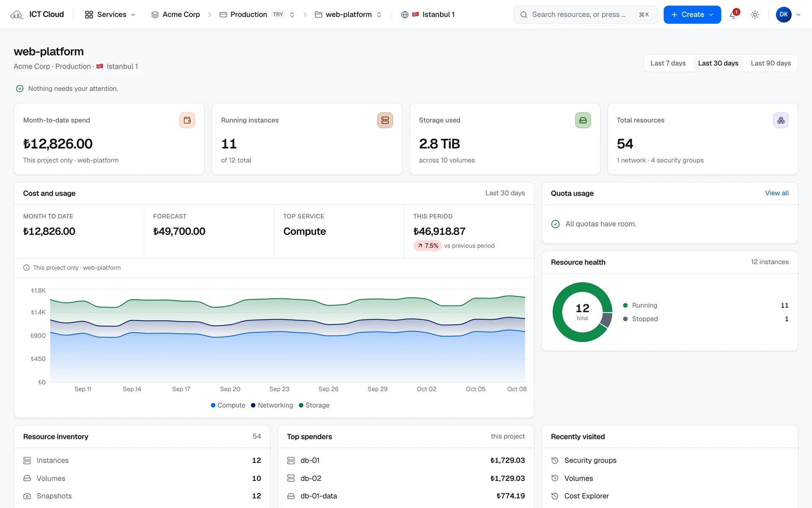Click the Resource health donut chart
This screenshot has height=508, width=812.
(582, 312)
